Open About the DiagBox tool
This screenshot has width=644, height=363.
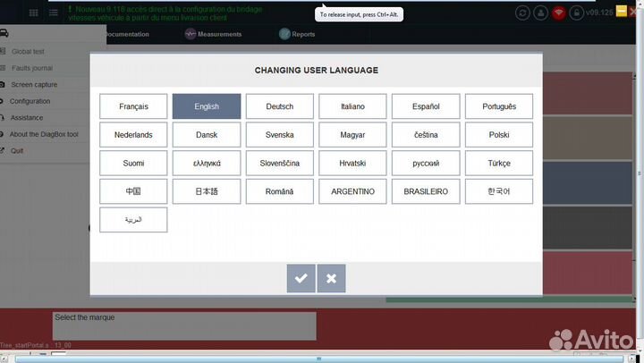point(44,134)
